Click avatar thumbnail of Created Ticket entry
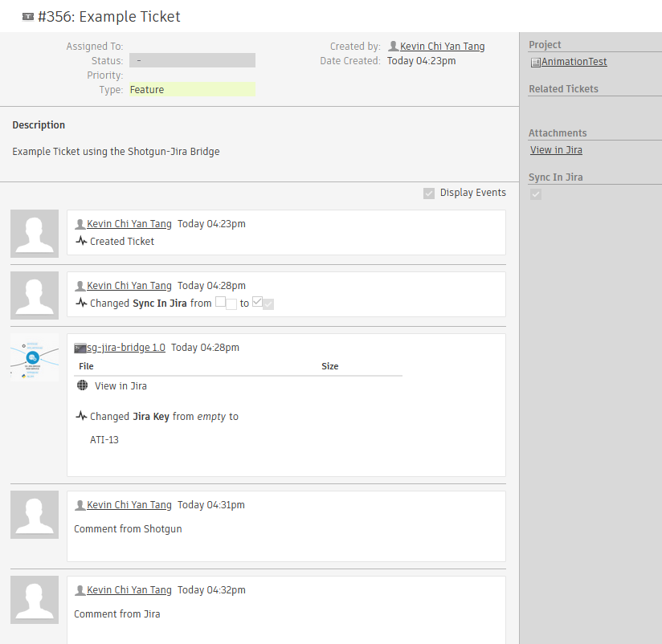Image resolution: width=662 pixels, height=644 pixels. point(35,234)
